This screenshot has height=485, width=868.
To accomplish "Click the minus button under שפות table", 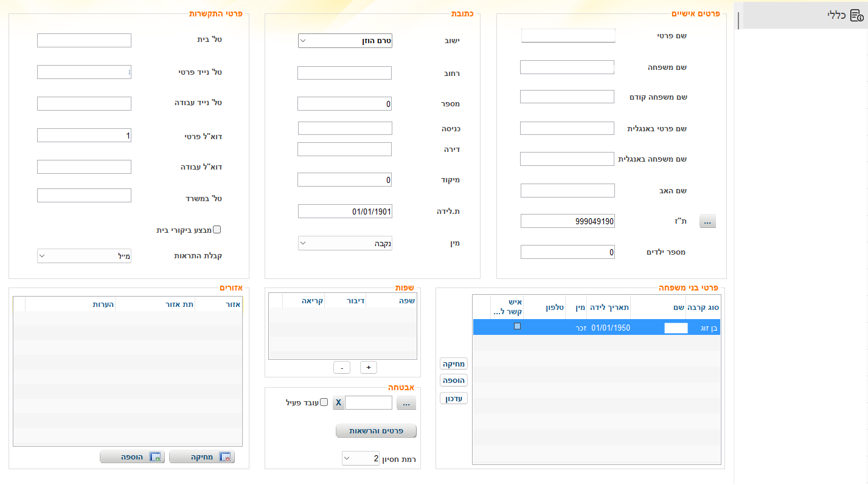I will pyautogui.click(x=342, y=367).
